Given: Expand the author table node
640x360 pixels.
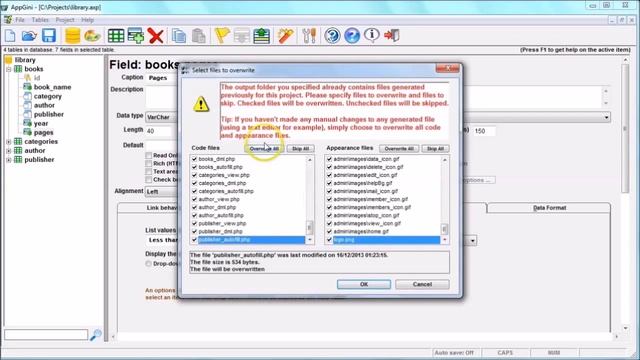Looking at the screenshot, I should (x=9, y=151).
